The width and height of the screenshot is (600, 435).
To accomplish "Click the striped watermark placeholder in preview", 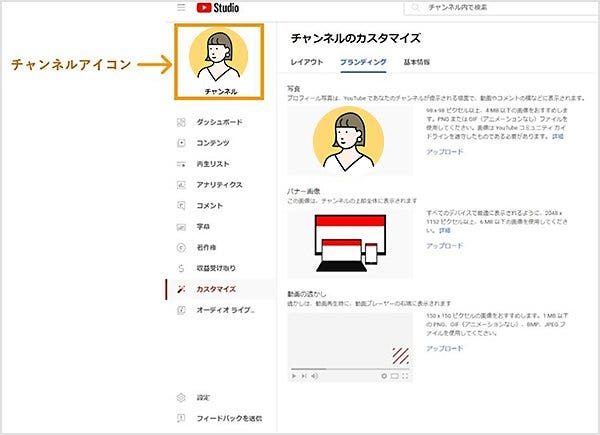I will point(401,356).
